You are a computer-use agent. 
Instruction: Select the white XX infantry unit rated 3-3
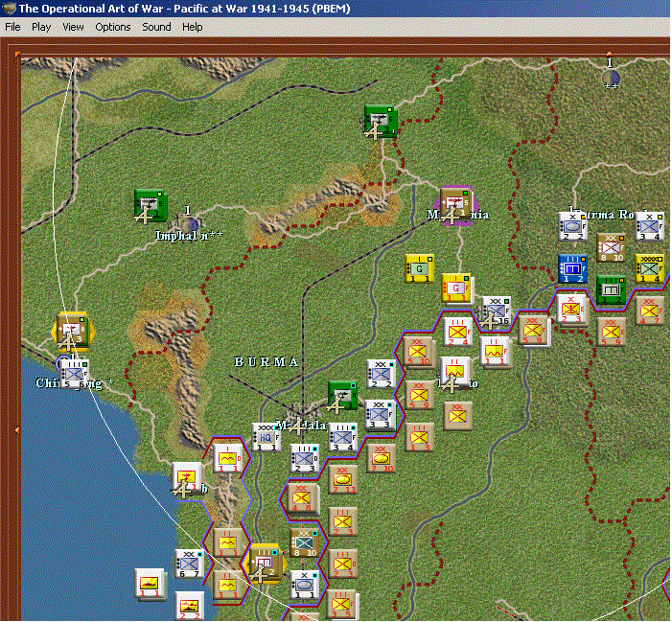tap(379, 415)
